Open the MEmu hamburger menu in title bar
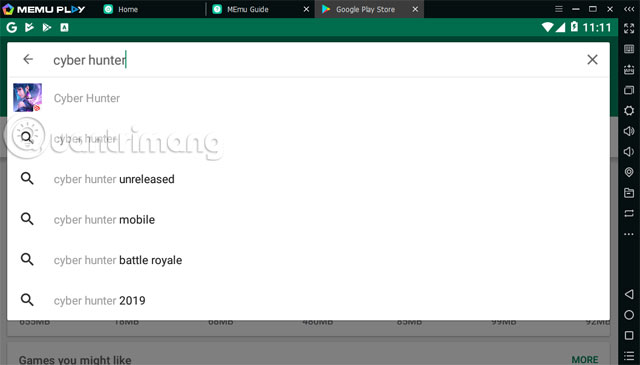 click(x=559, y=9)
